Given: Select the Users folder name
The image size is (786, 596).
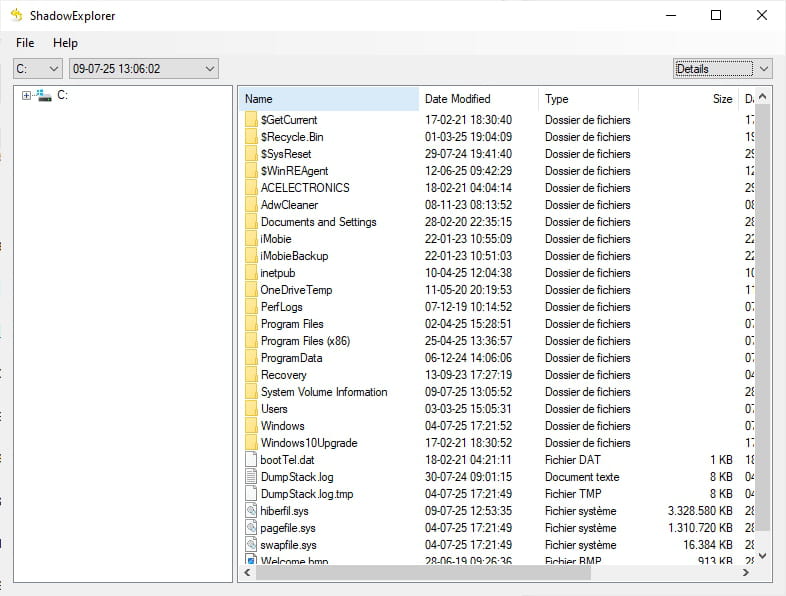Looking at the screenshot, I should (274, 409).
